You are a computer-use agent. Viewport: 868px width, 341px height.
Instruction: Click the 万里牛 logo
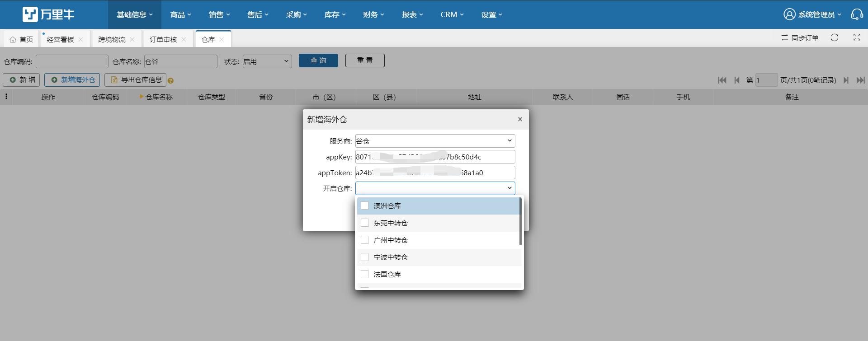48,14
